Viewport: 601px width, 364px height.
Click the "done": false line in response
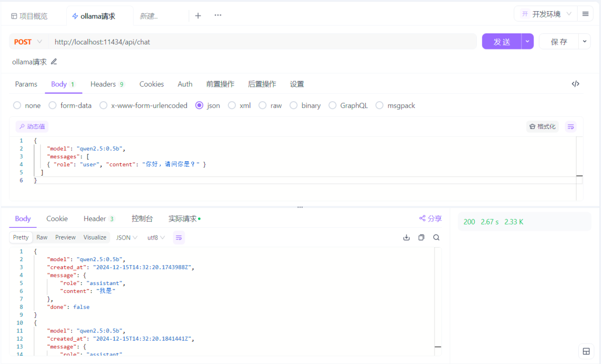click(x=68, y=307)
